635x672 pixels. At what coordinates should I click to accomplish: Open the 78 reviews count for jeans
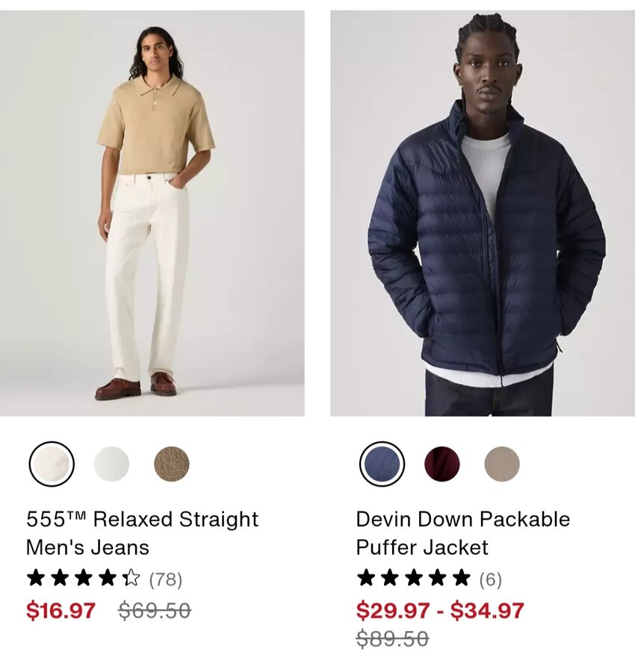tap(166, 579)
